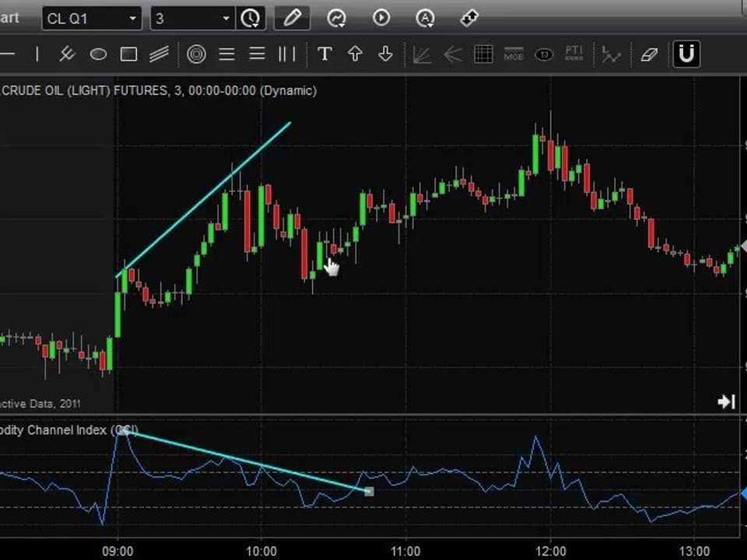Select the MOB tool
This screenshot has height=560, width=747.
click(514, 54)
